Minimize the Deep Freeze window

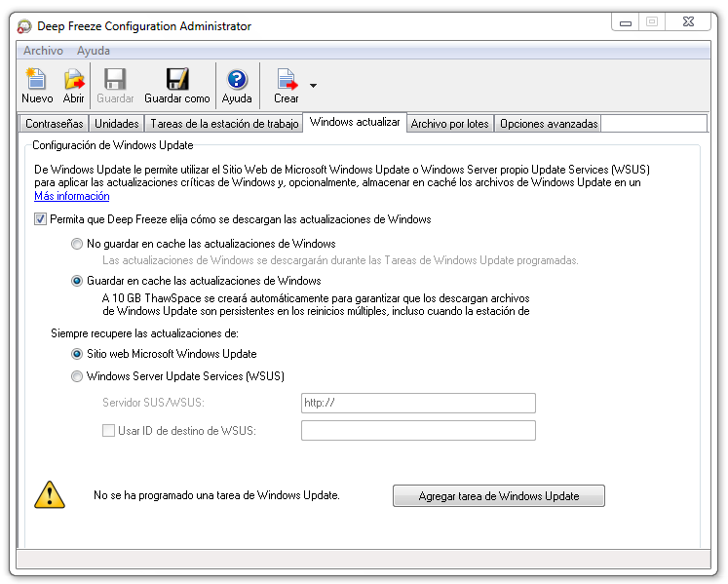click(626, 22)
